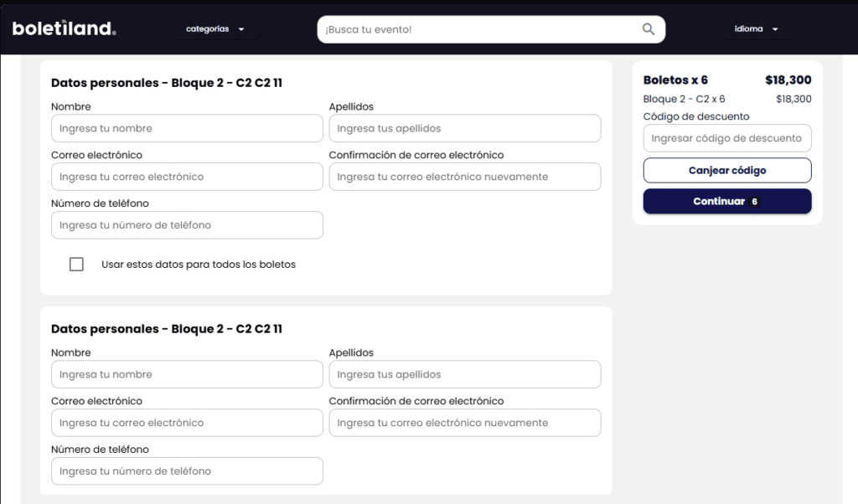Click the discount code input field

(726, 138)
